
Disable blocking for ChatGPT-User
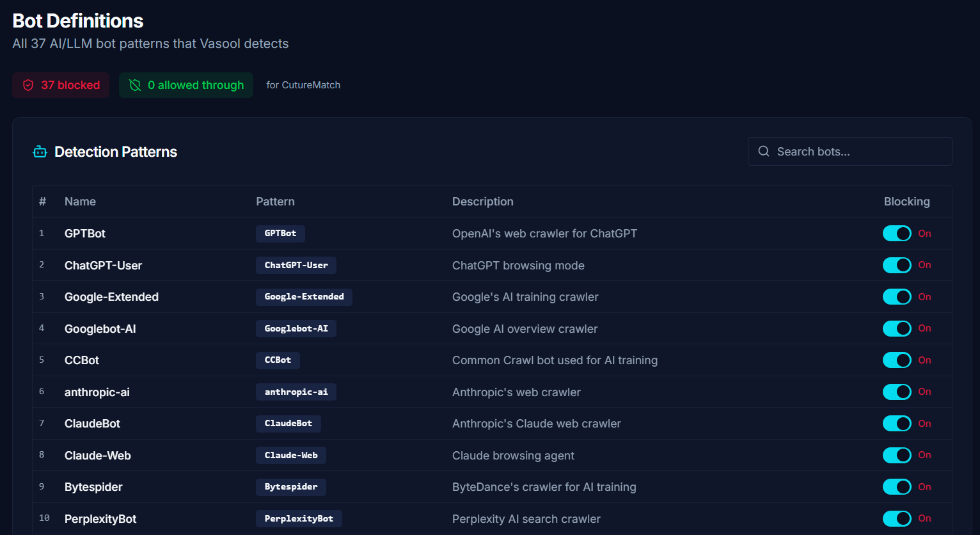[x=897, y=265]
